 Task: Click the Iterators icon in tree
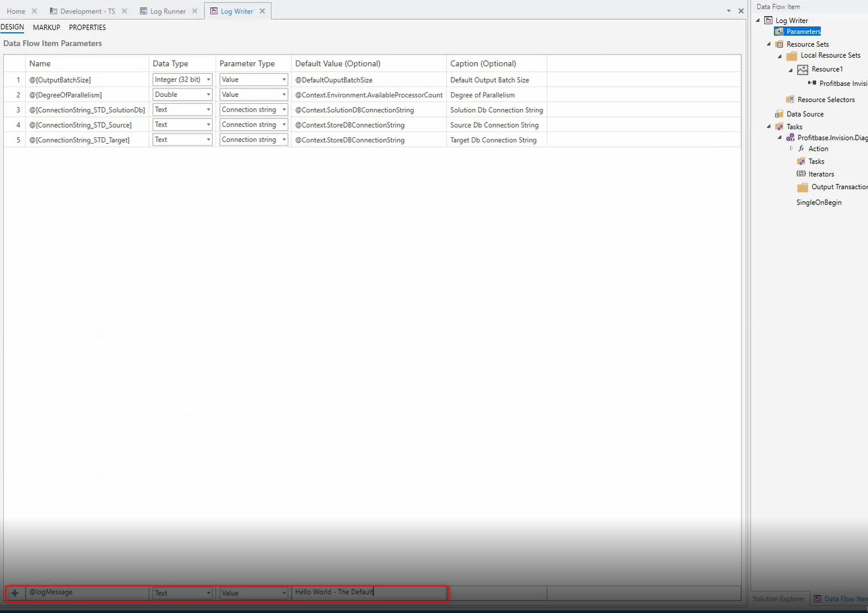(x=801, y=174)
